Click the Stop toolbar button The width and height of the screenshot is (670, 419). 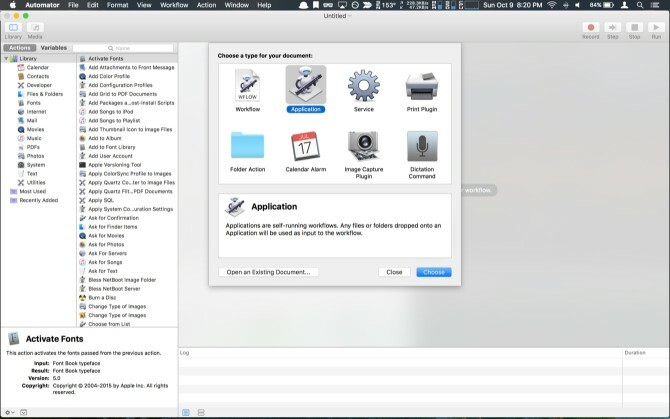coord(635,27)
